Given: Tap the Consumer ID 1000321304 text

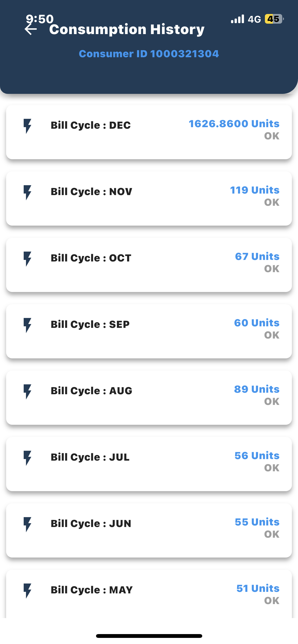Looking at the screenshot, I should 149,54.
